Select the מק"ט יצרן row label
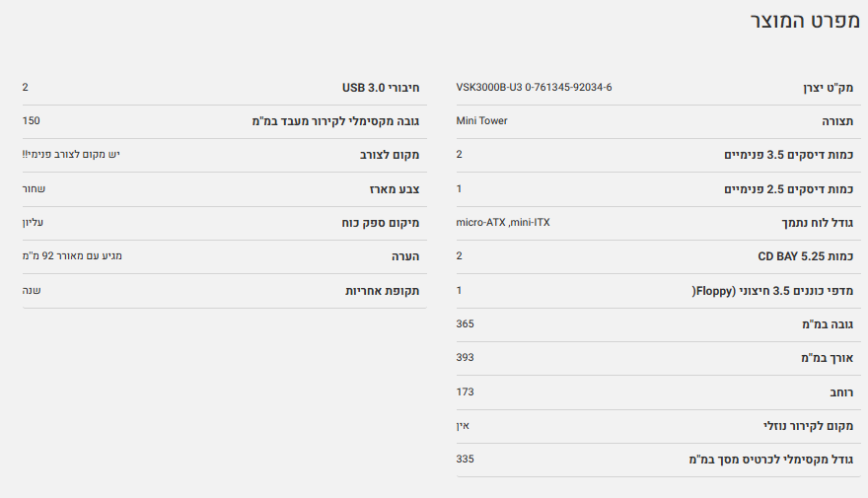The height and width of the screenshot is (498, 868). (x=828, y=88)
